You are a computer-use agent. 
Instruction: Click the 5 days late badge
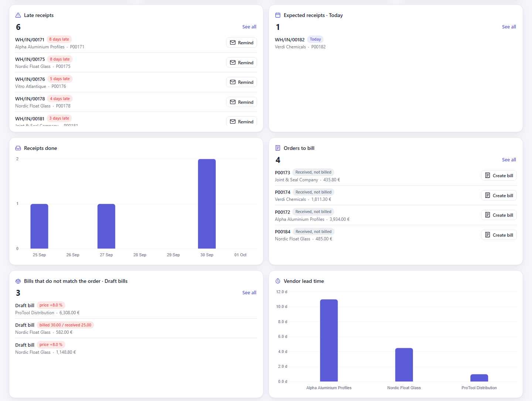(60, 79)
